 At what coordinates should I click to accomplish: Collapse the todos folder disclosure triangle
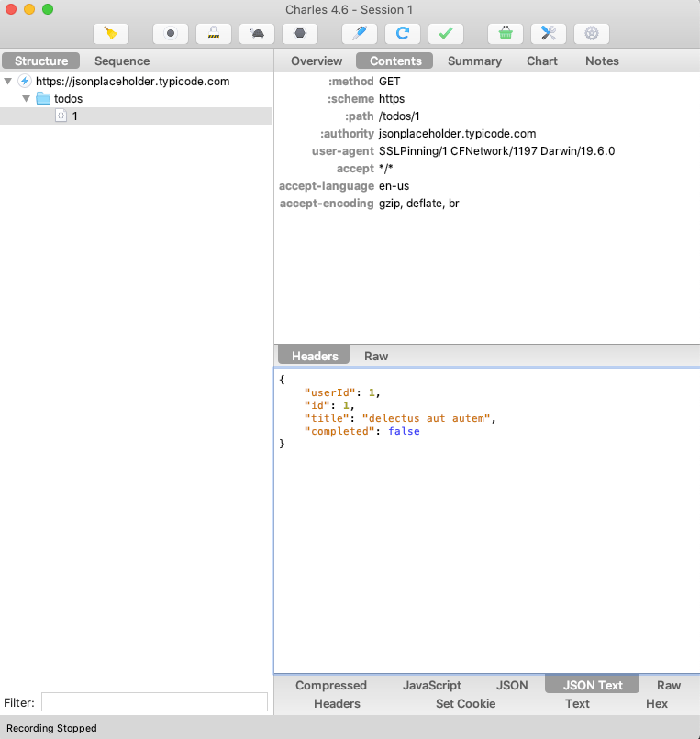(x=27, y=98)
